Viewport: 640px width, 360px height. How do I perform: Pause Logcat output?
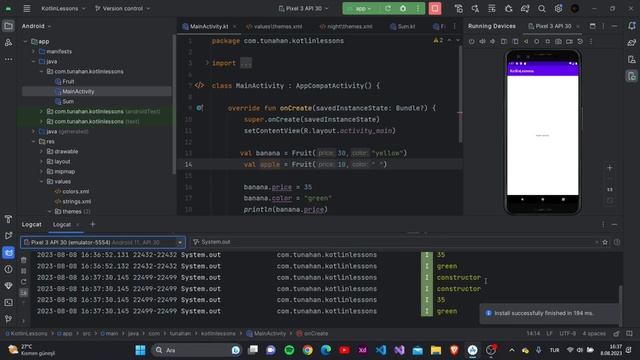[x=24, y=271]
